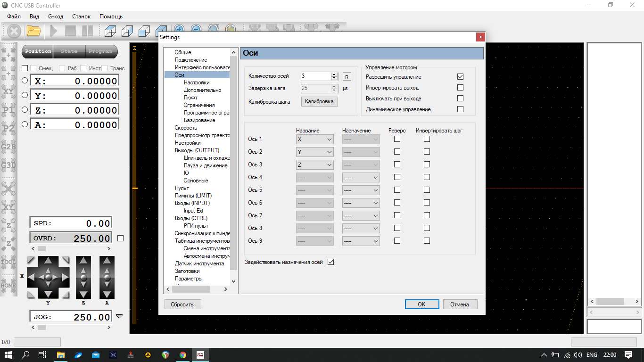Open Назначение dropdown for Ось 4

[x=361, y=177]
